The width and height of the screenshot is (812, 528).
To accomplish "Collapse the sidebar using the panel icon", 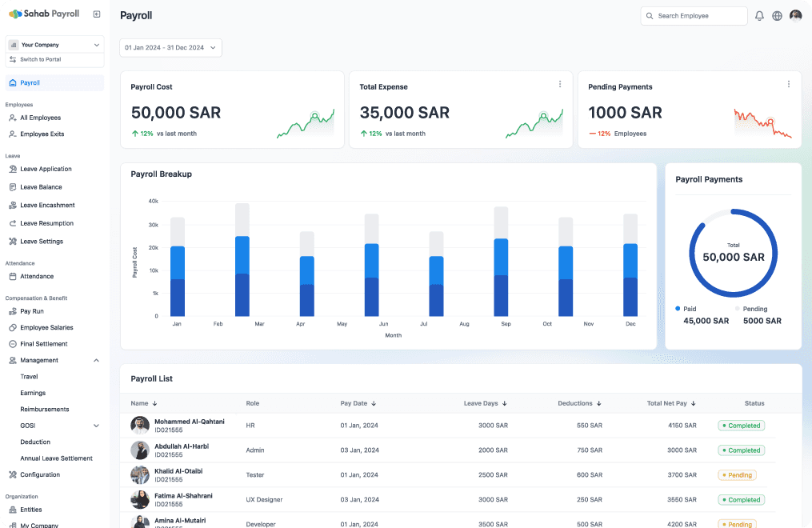I will click(x=97, y=14).
